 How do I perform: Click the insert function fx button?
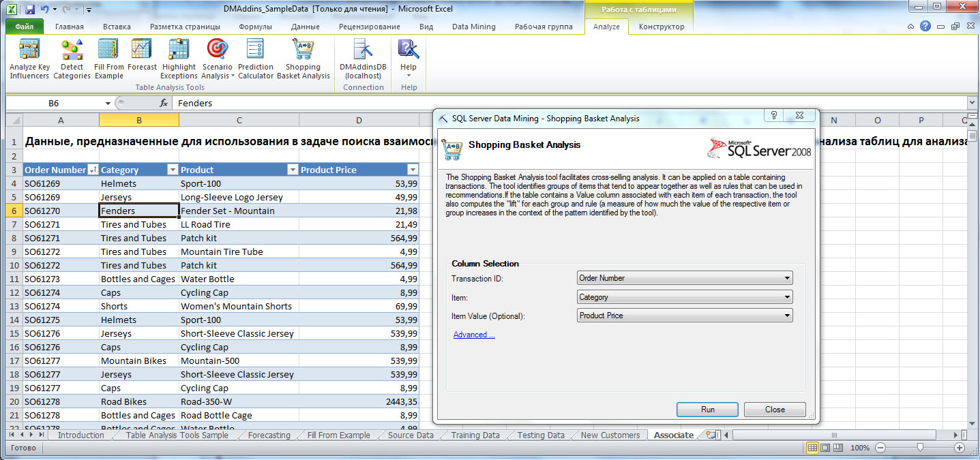[164, 103]
